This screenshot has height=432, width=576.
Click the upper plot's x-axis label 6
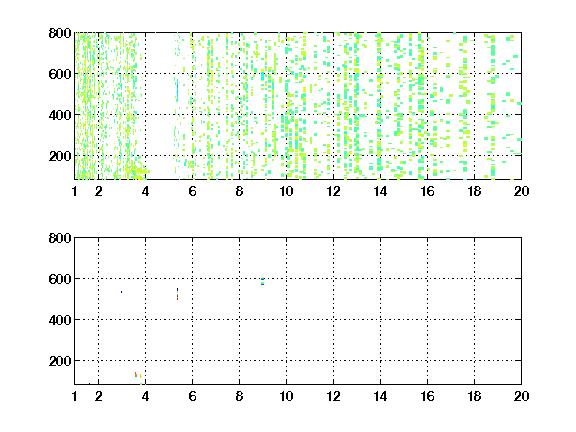(x=192, y=191)
